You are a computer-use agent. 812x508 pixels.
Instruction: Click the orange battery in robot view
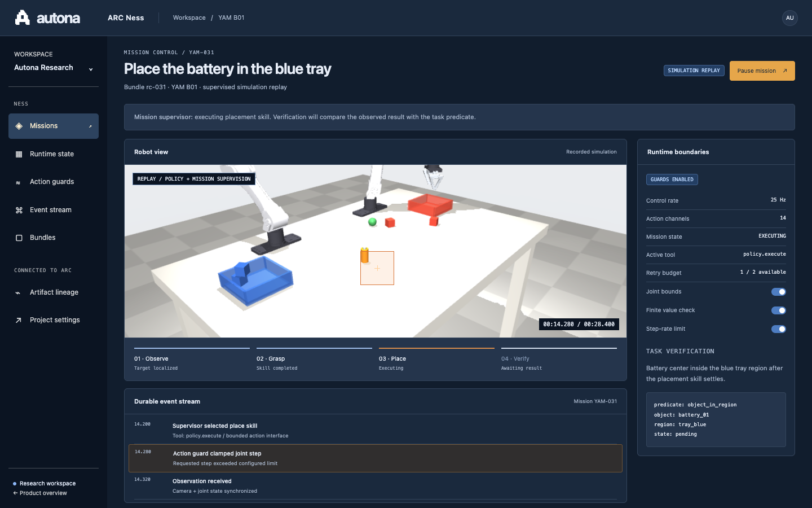(x=364, y=255)
